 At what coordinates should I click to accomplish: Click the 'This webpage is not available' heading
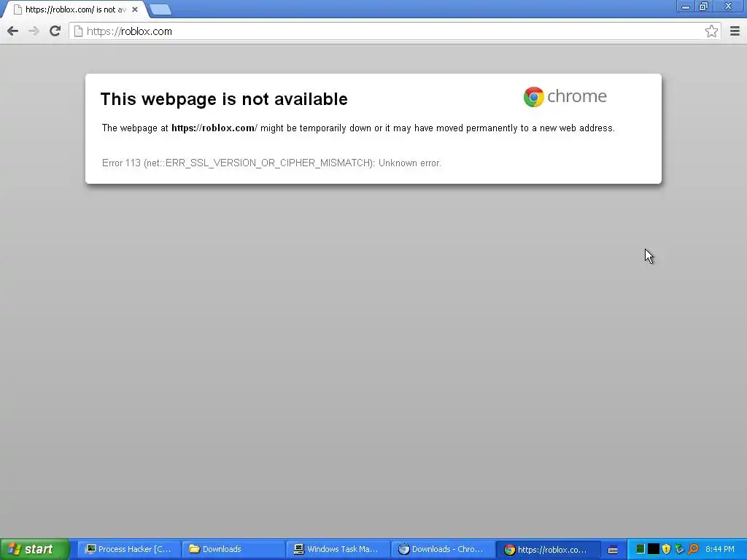(x=224, y=99)
